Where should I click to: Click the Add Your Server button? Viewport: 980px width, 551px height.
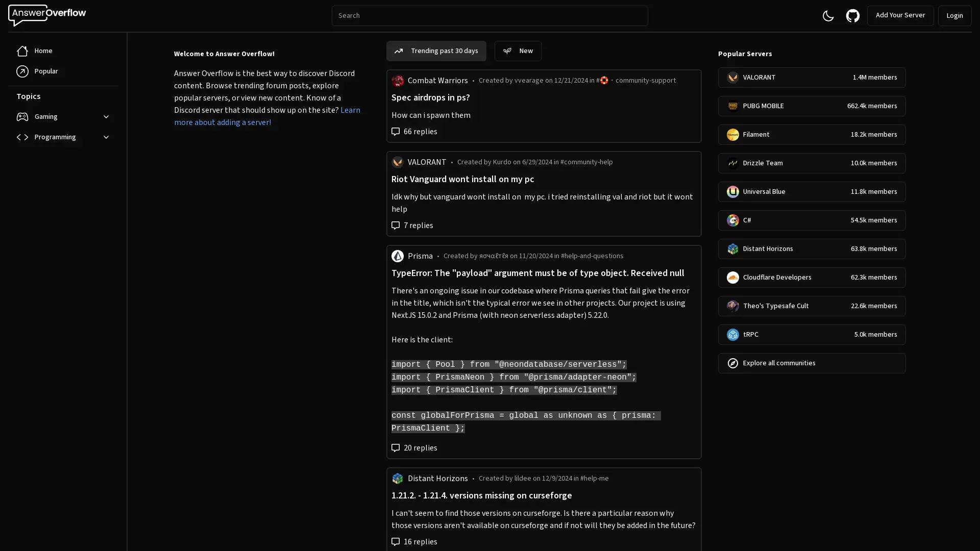(900, 15)
